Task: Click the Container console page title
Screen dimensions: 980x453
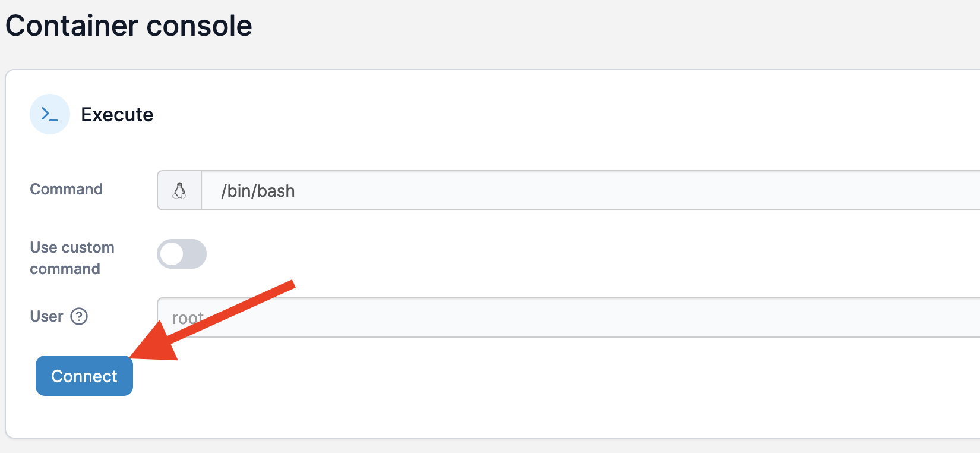Action: [128, 25]
